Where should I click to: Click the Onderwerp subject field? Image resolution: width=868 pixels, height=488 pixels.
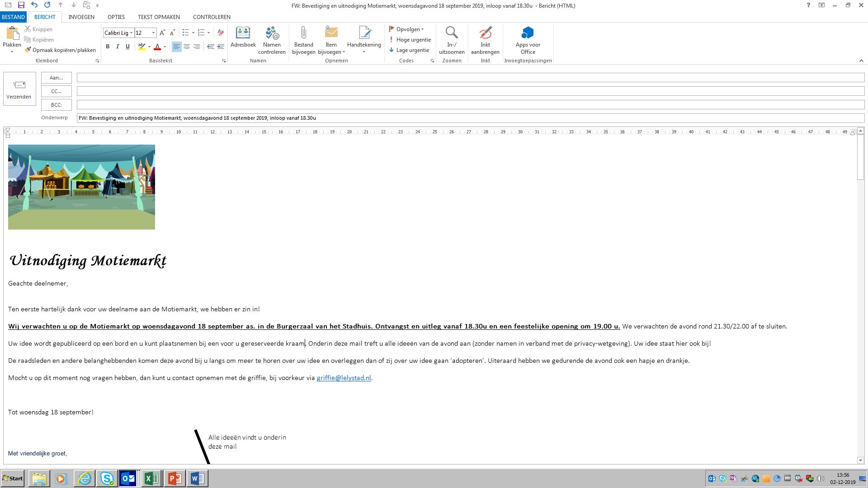470,118
